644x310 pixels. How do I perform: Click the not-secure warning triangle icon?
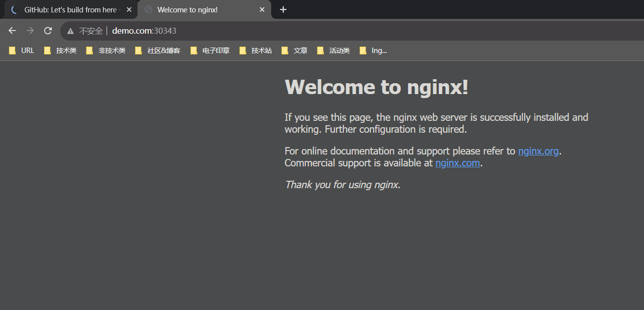(x=71, y=31)
